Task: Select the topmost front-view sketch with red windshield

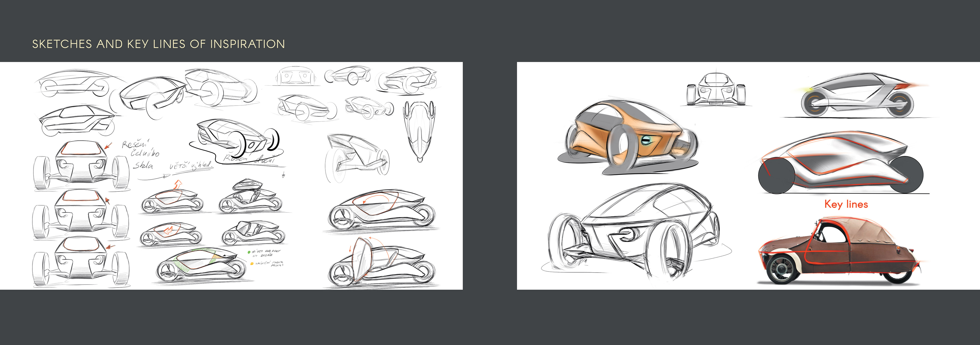Action: coord(81,164)
